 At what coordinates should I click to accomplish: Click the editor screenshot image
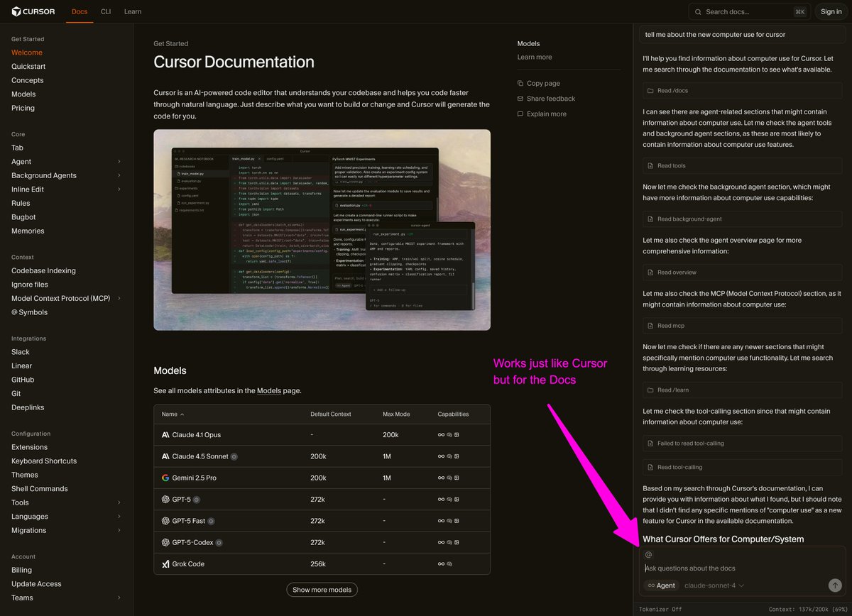click(322, 229)
